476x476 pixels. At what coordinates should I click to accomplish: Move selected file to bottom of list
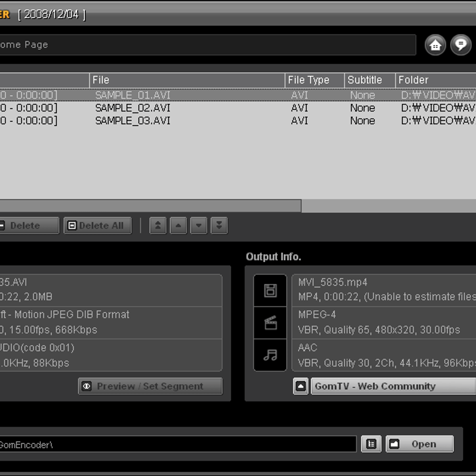[x=219, y=225]
